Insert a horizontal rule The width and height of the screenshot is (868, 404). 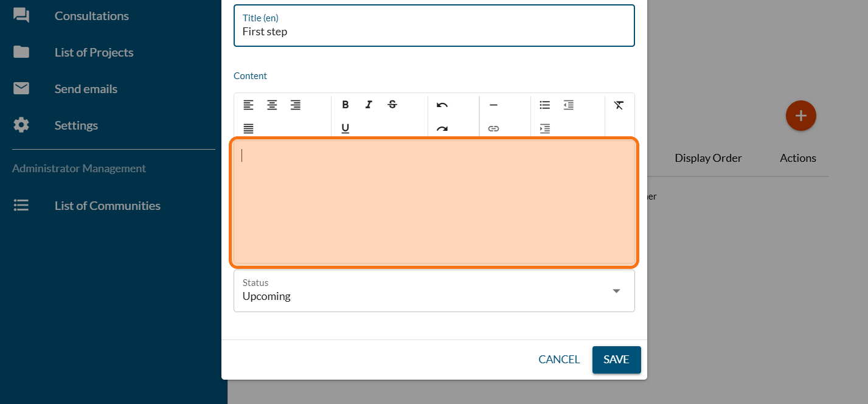click(x=493, y=105)
